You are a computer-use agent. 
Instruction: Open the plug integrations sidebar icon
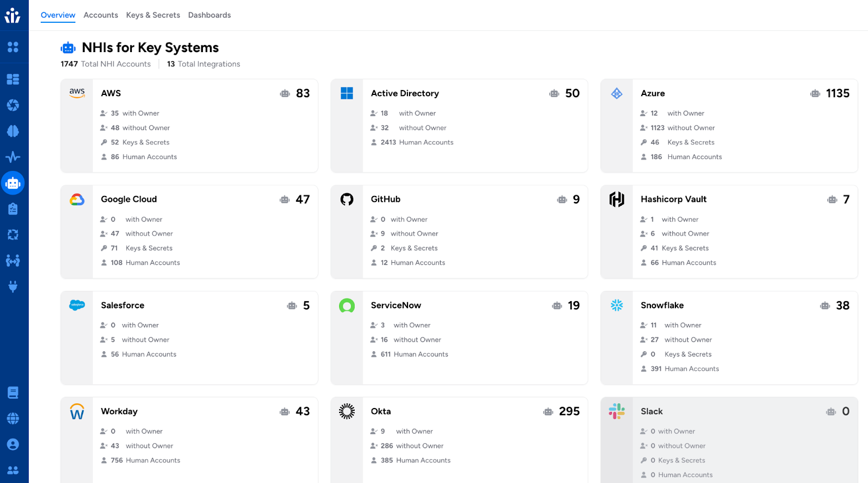(13, 286)
